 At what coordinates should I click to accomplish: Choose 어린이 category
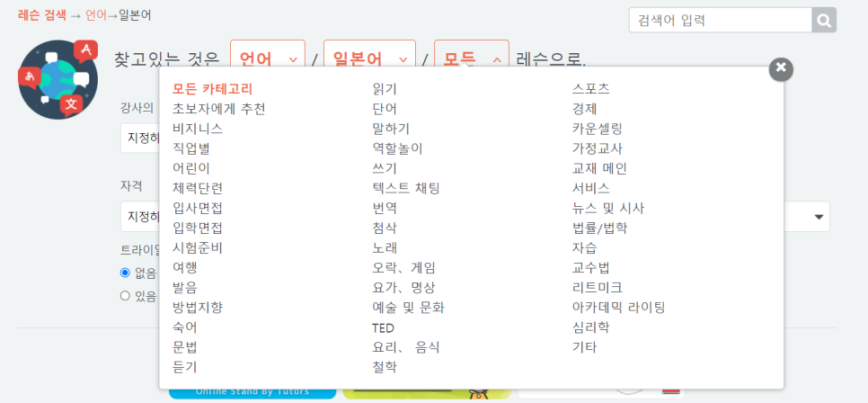pyautogui.click(x=191, y=168)
